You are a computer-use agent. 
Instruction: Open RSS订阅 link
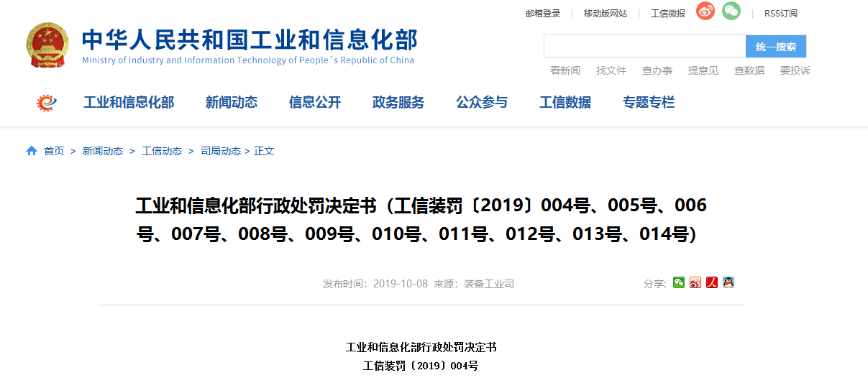click(x=781, y=14)
